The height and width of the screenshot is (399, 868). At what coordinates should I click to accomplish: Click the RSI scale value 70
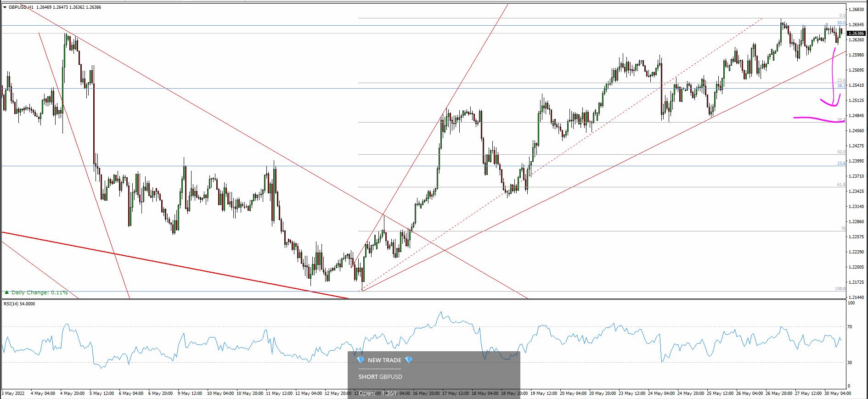click(x=850, y=327)
